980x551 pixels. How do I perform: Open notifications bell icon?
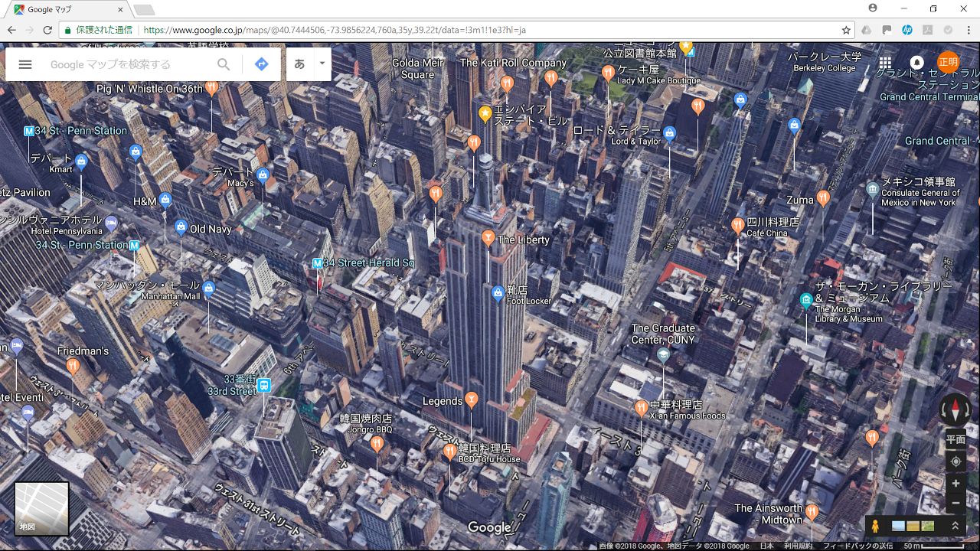(916, 63)
